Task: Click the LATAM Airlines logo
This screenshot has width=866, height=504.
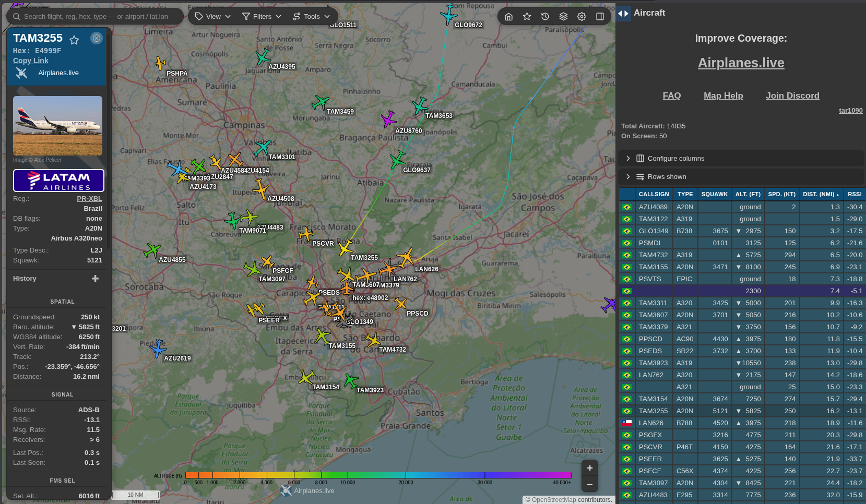Action: 58,181
